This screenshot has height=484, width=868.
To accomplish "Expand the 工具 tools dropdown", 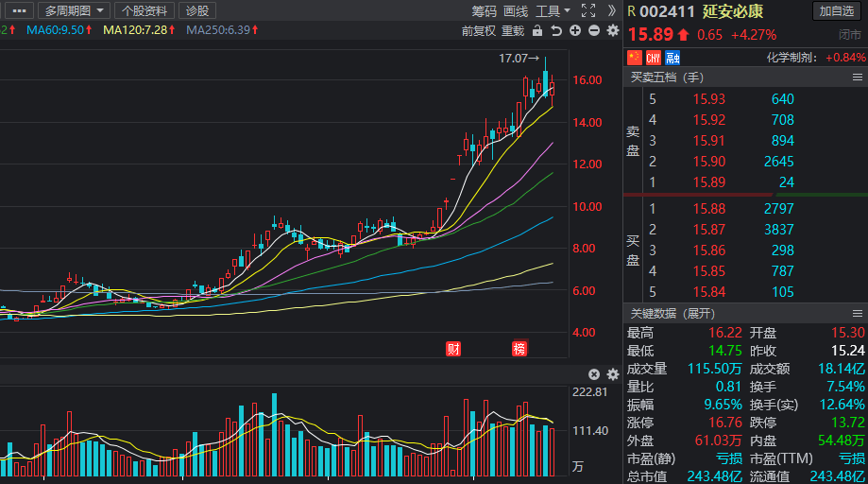I will click(x=553, y=11).
